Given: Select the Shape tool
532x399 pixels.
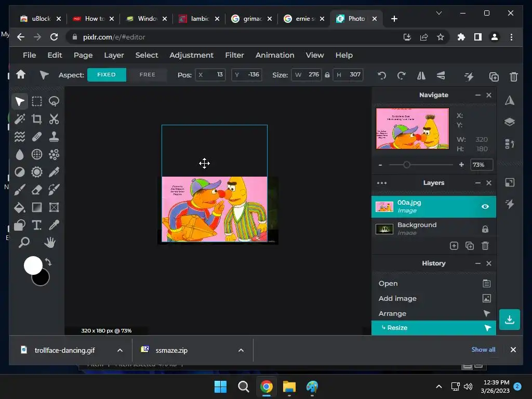Looking at the screenshot, I should [x=20, y=225].
